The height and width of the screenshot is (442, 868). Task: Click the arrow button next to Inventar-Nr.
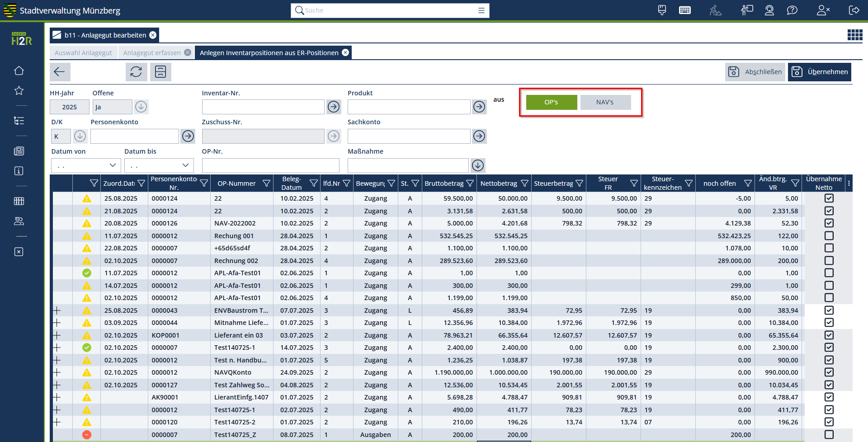pos(334,107)
